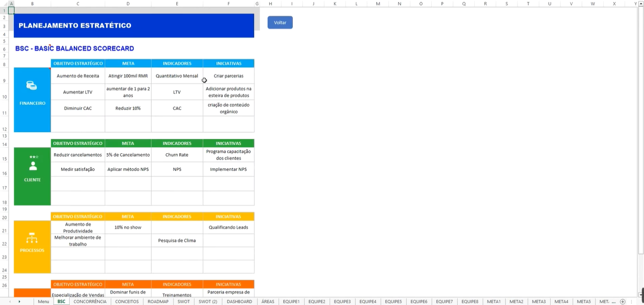Screen dimensions: 644x305
Task: Go to the ROADMAP sheet tab
Action: 158,302
